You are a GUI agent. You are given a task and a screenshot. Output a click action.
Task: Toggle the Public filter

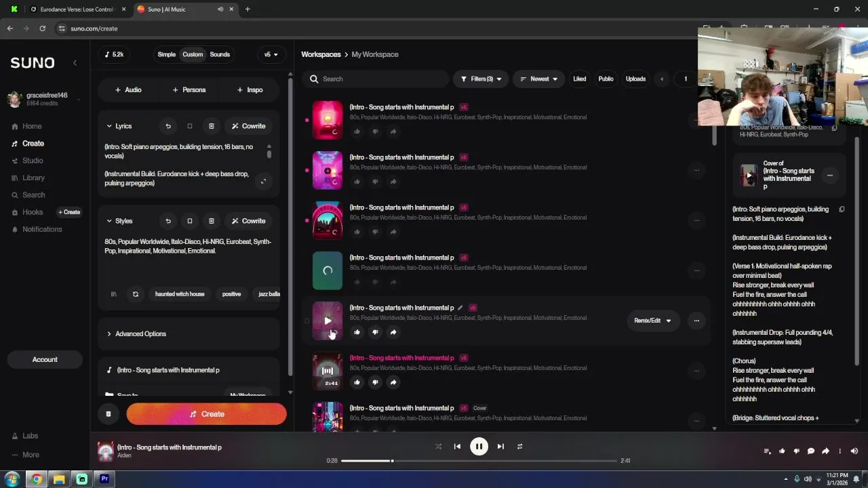click(606, 79)
